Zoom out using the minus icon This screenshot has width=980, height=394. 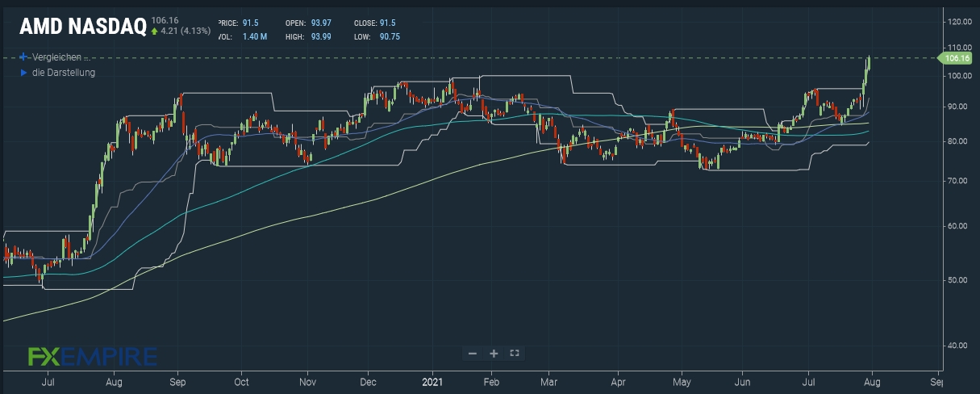coord(473,353)
